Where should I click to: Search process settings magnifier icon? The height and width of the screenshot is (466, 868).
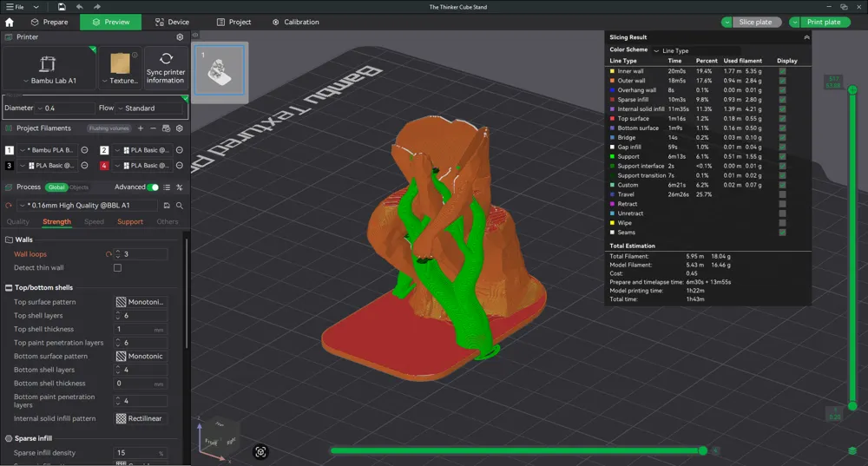(180, 206)
